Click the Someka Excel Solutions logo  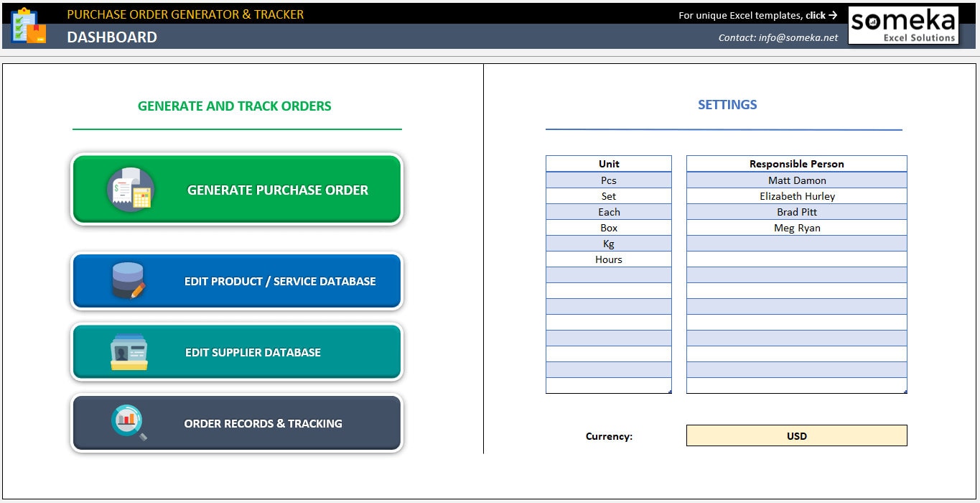[903, 24]
